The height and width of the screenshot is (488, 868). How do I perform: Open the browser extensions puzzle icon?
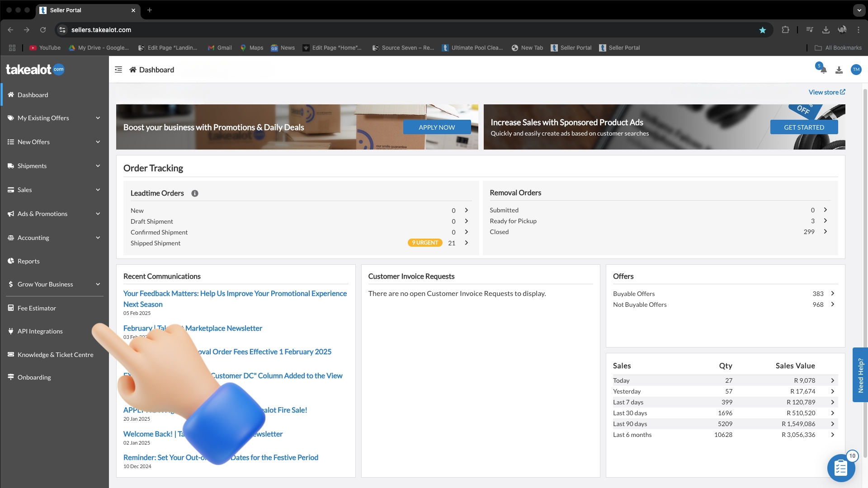click(x=785, y=30)
